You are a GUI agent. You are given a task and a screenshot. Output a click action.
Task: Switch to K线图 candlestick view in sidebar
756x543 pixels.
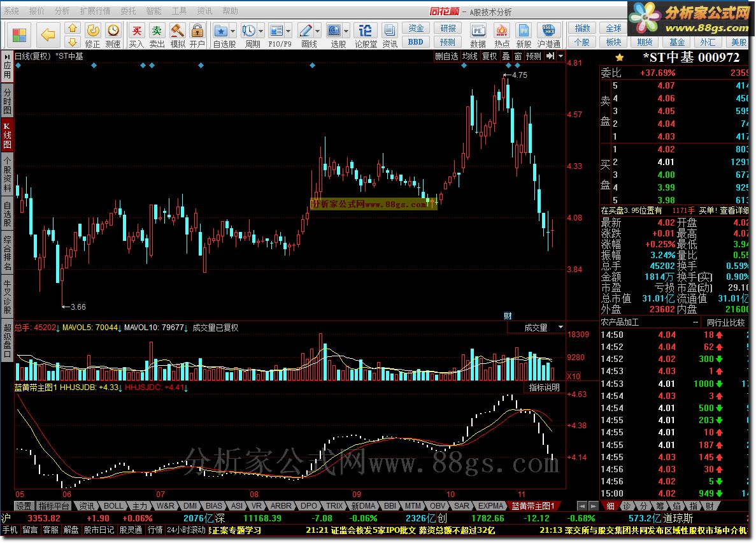(7, 136)
